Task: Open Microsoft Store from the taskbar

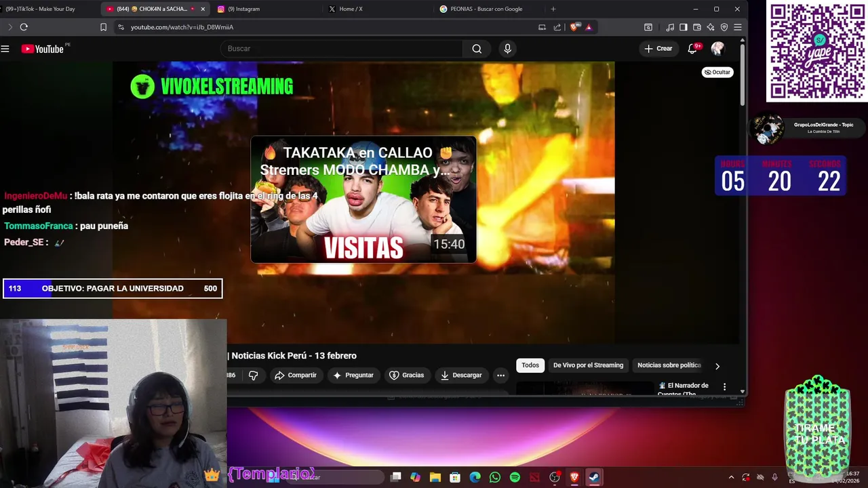Action: click(x=455, y=477)
